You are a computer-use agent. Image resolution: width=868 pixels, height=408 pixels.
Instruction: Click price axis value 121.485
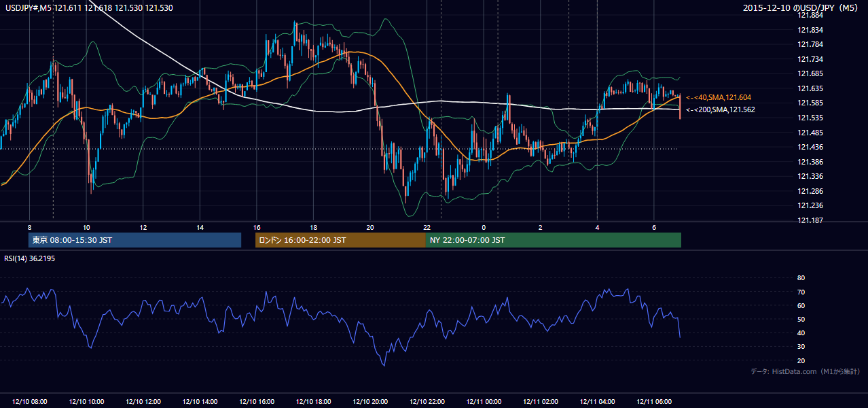[811, 133]
